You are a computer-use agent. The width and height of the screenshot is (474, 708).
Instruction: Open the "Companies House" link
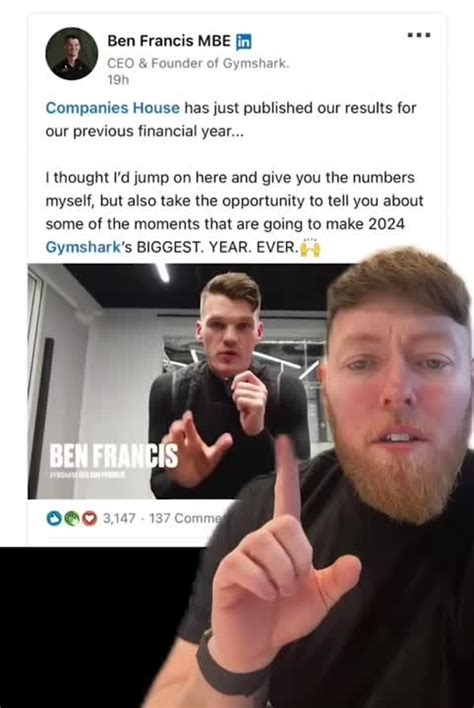coord(112,108)
